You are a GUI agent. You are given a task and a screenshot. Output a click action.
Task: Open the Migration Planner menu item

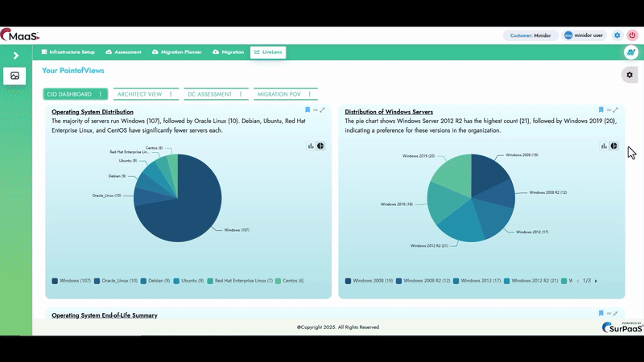(x=178, y=52)
